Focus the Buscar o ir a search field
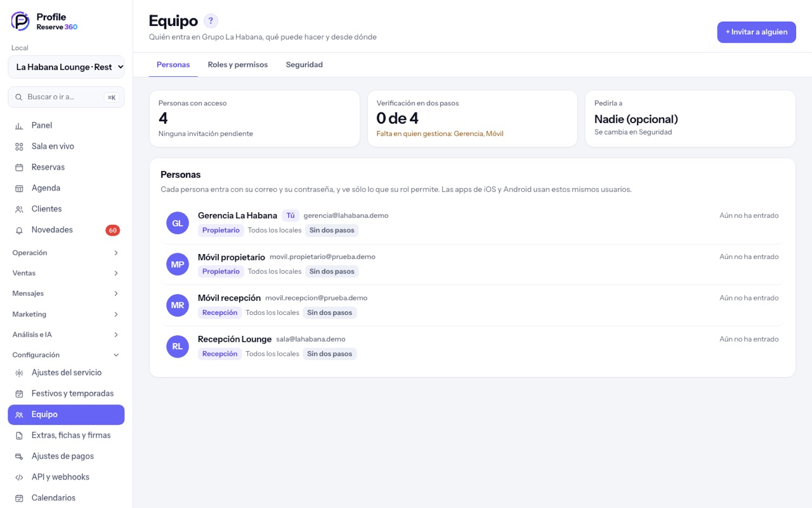 pyautogui.click(x=66, y=97)
